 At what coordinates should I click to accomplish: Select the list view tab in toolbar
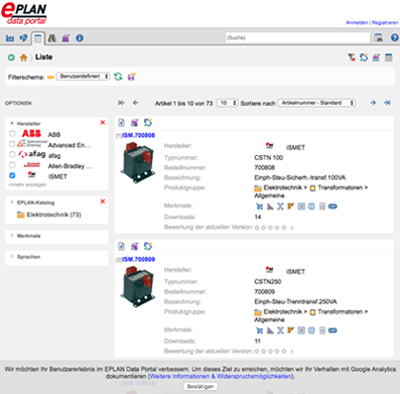click(x=38, y=38)
